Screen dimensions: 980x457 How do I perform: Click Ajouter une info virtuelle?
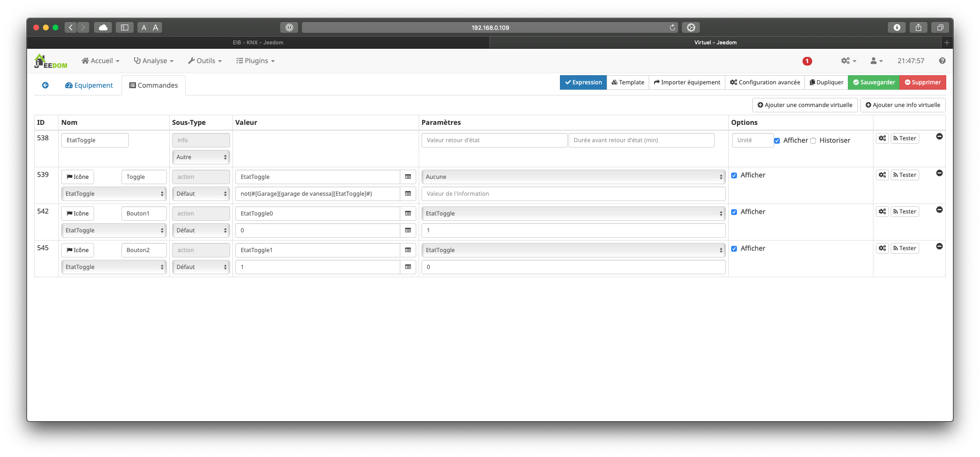[903, 105]
